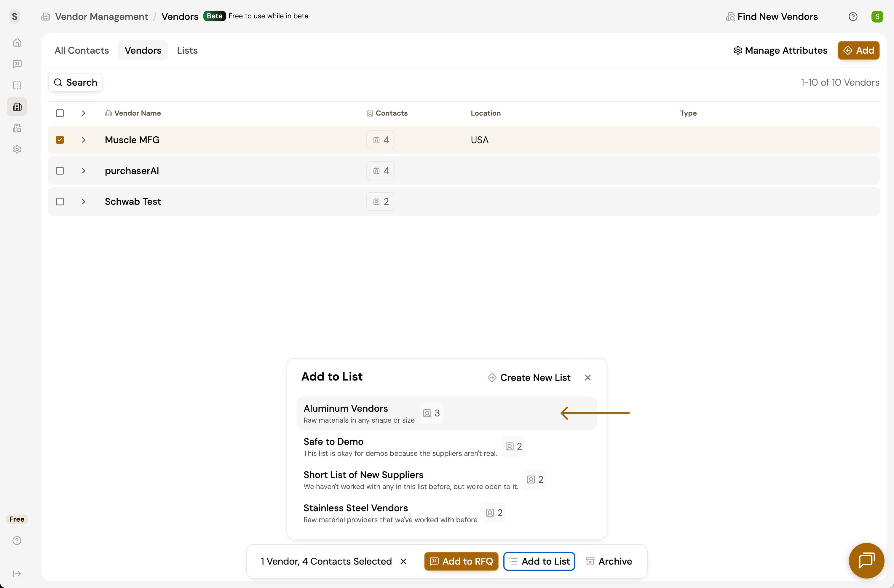
Task: Open the home icon in sidebar
Action: point(17,42)
